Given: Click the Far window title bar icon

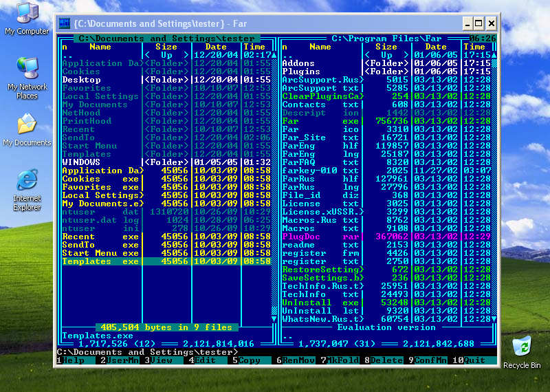Looking at the screenshot, I should [65, 23].
